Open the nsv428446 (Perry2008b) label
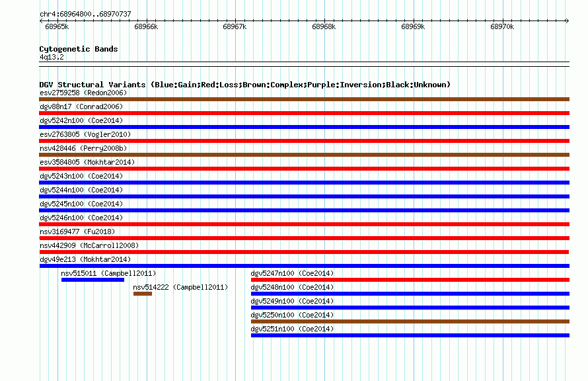This screenshot has height=381, width=588. [83, 148]
